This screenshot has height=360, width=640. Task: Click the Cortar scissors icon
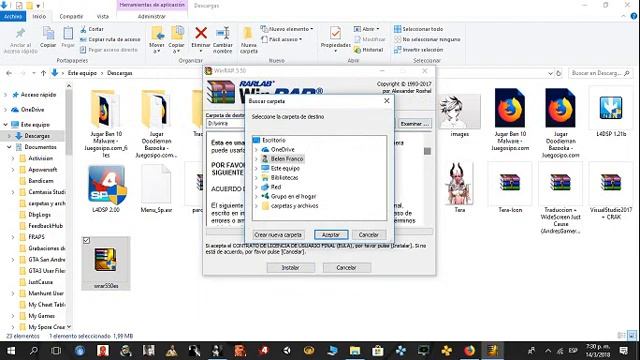tap(83, 29)
